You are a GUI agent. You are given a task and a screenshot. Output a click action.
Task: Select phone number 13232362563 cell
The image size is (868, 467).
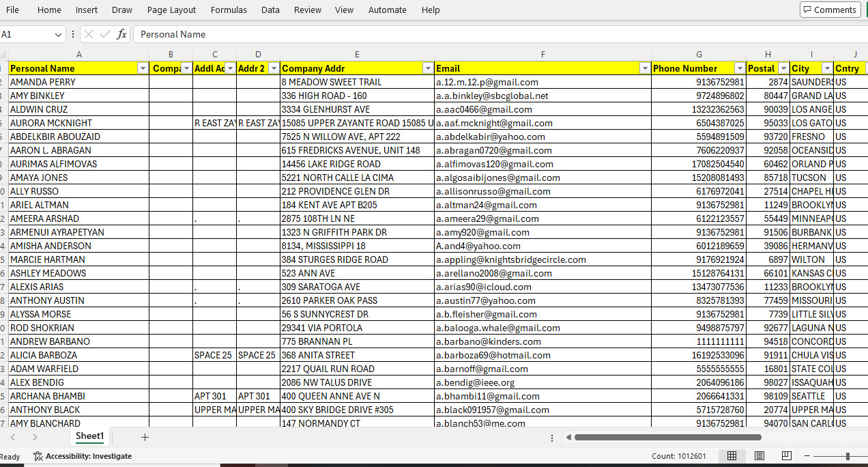point(699,109)
